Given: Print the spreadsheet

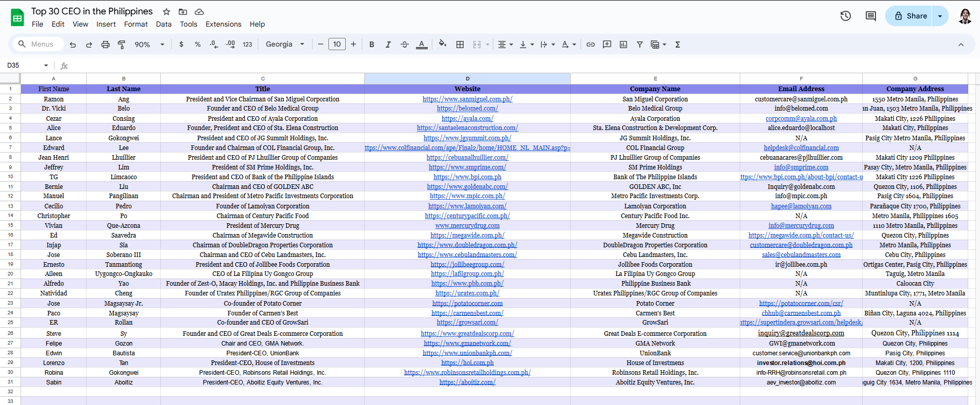Looking at the screenshot, I should (106, 45).
